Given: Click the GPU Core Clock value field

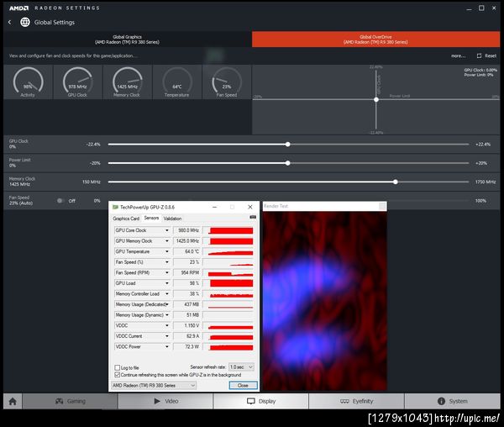Looking at the screenshot, I should 187,230.
